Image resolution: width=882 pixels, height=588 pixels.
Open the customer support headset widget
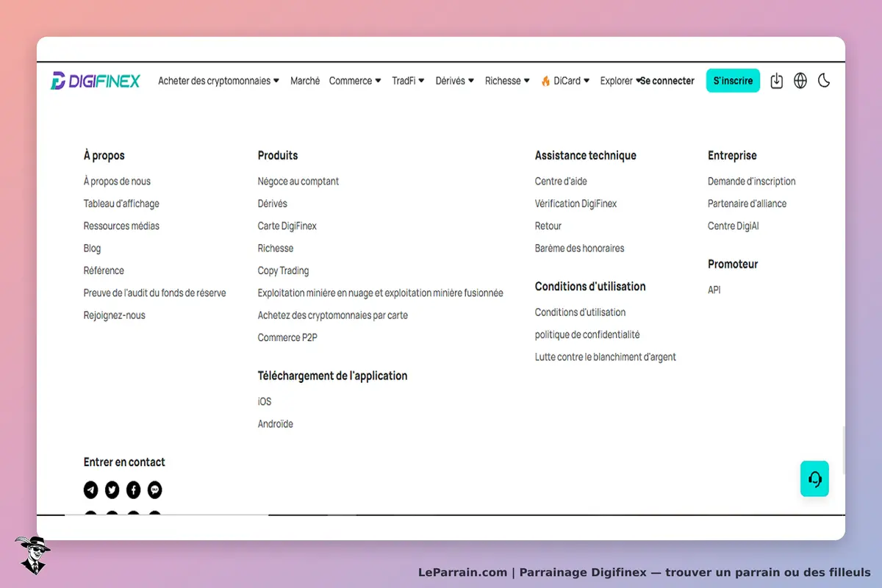814,479
